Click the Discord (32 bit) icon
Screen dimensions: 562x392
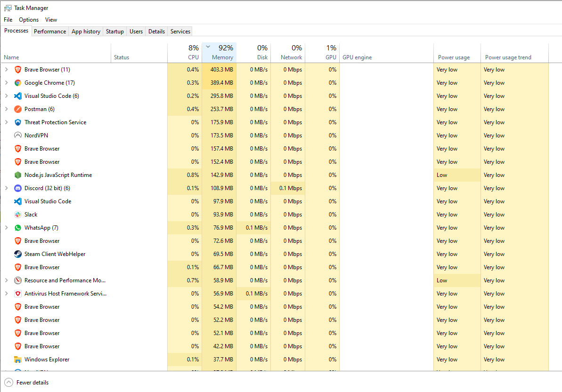click(x=17, y=188)
